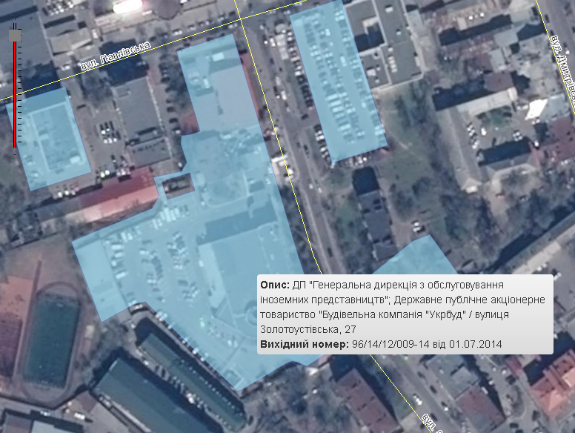This screenshot has width=575, height=433.
Task: Click the Павлівська street label
Action: click(115, 57)
